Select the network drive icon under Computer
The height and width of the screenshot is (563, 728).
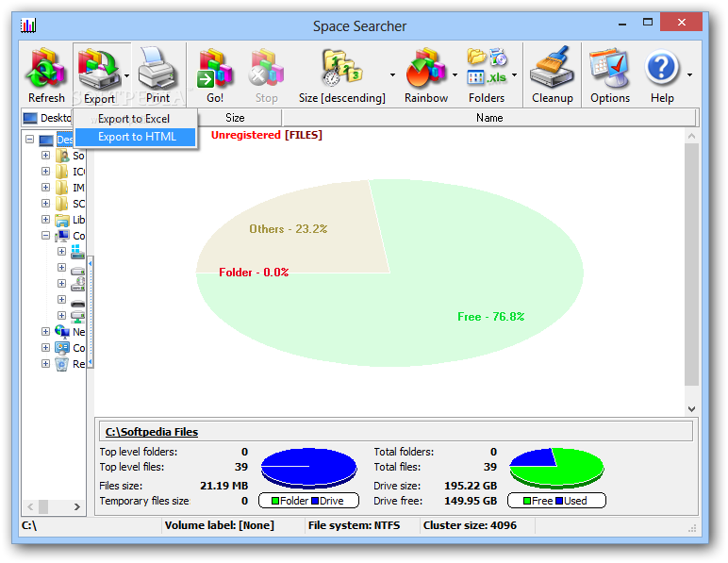[x=77, y=316]
